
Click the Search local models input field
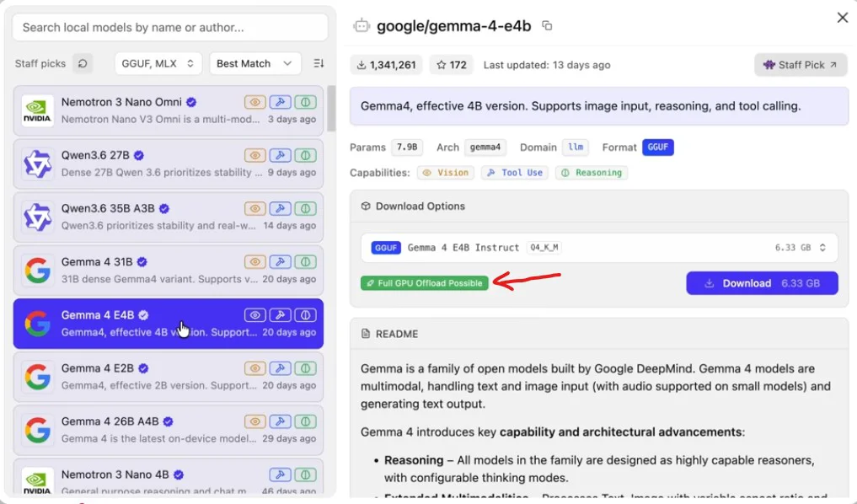point(170,27)
